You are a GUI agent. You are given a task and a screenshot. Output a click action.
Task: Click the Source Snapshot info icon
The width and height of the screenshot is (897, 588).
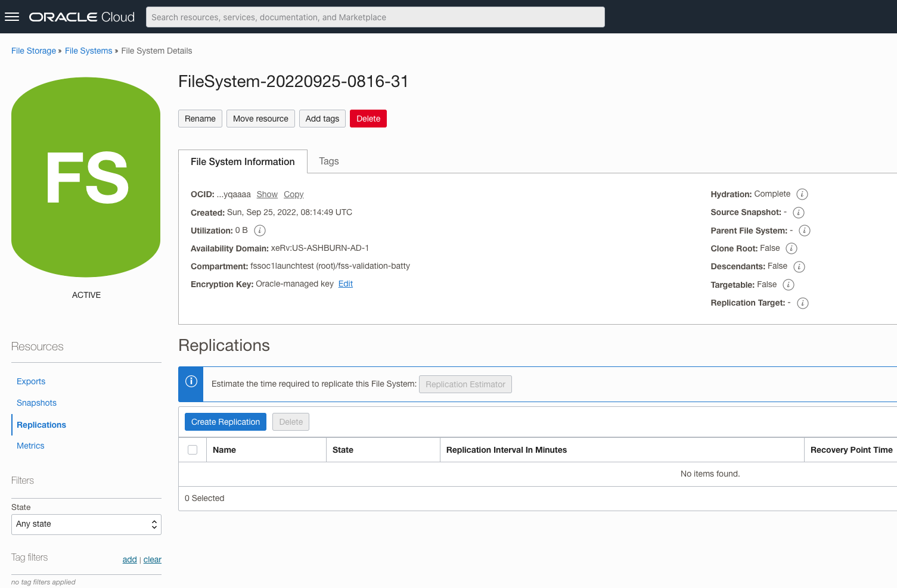(798, 212)
